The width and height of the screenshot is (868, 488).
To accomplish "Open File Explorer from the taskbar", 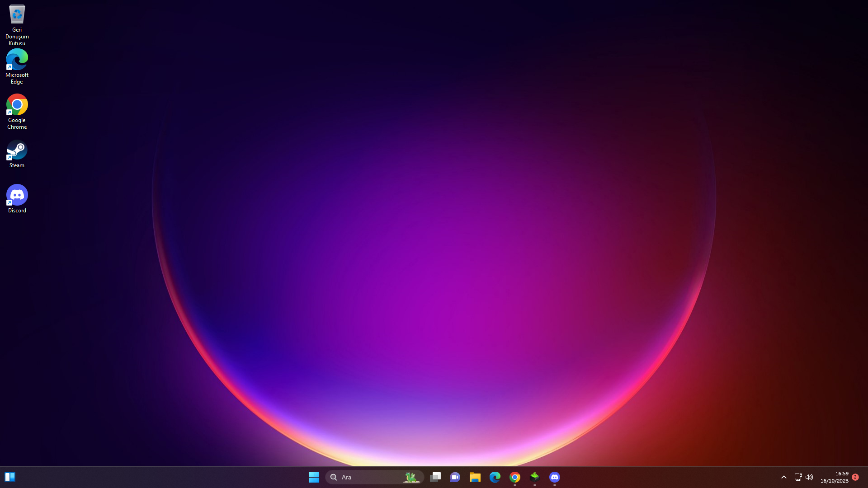I will pyautogui.click(x=475, y=477).
